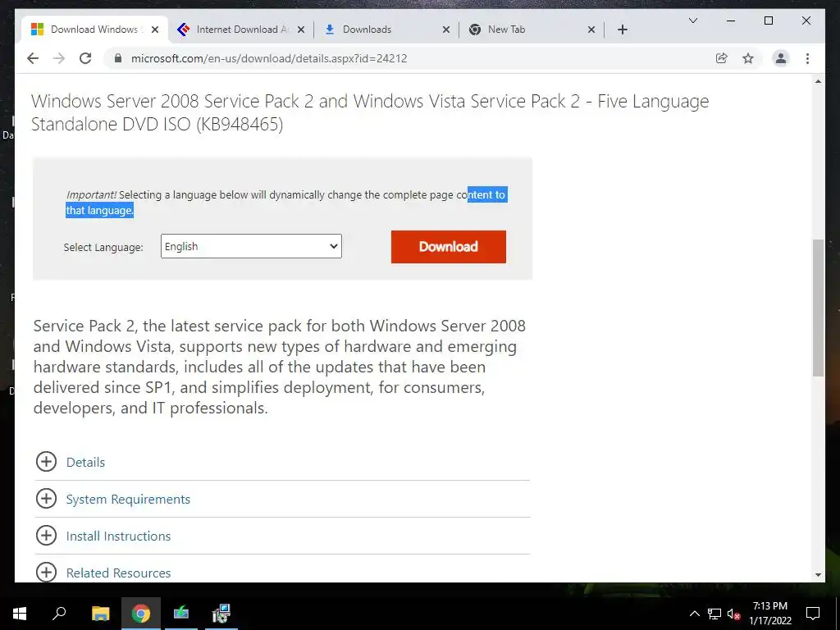Bookmark this page with the star icon
This screenshot has height=630, width=840.
tap(748, 58)
